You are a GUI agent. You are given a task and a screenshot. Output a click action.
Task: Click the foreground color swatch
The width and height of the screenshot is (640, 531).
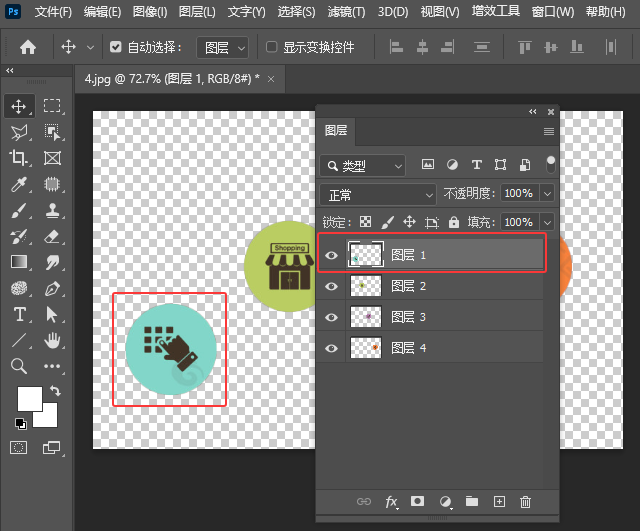29,399
